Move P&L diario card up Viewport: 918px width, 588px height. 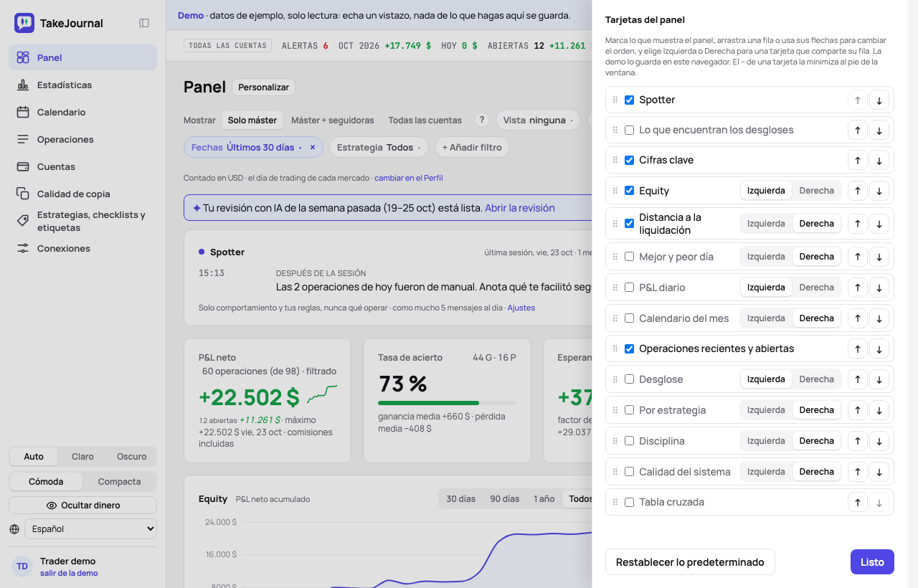[x=857, y=288]
